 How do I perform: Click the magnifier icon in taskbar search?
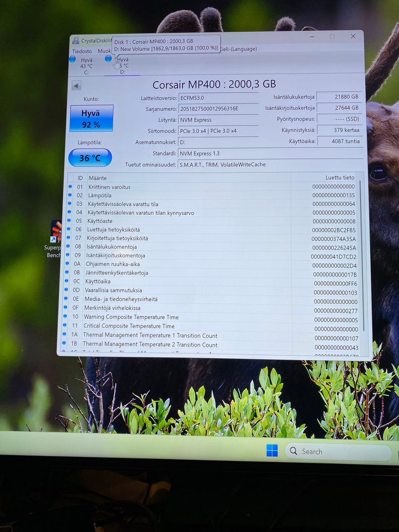(293, 451)
